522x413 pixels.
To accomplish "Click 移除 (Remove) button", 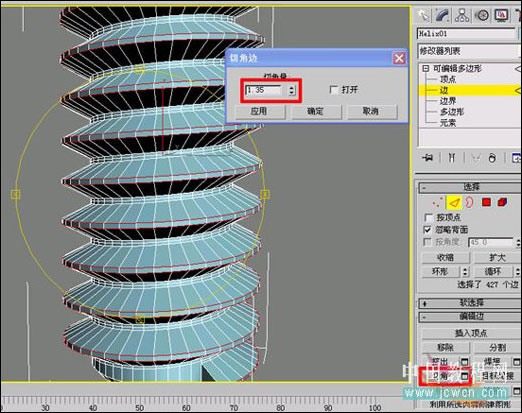I will pyautogui.click(x=446, y=348).
